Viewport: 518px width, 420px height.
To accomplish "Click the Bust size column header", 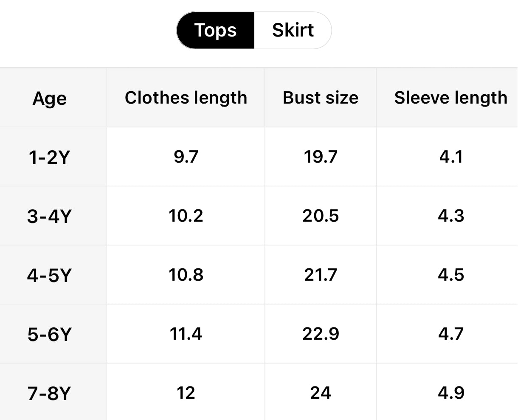I will pyautogui.click(x=321, y=98).
